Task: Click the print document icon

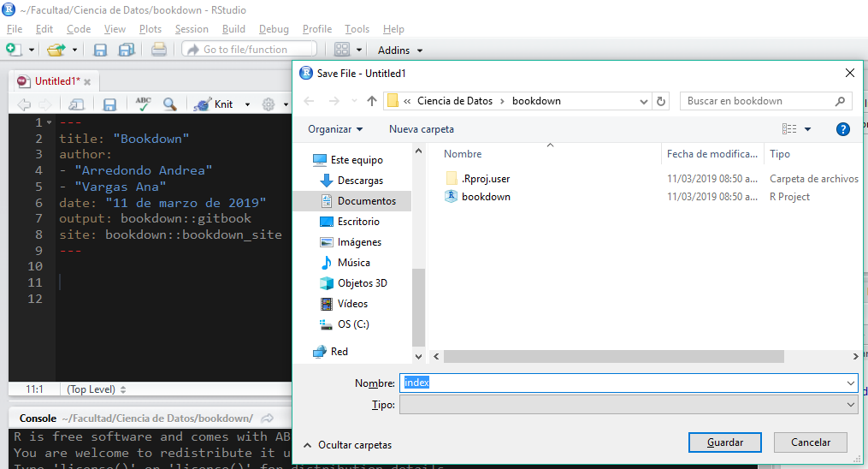Action: coord(158,50)
